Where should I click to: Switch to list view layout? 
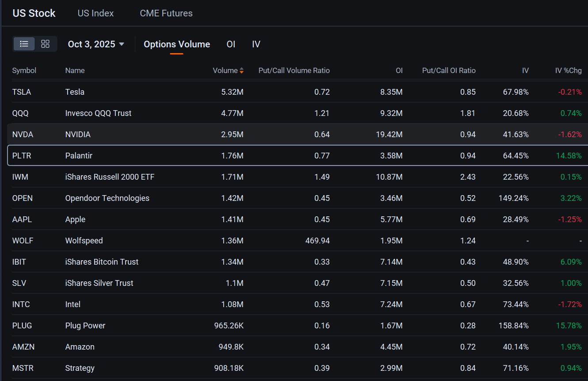coord(24,44)
